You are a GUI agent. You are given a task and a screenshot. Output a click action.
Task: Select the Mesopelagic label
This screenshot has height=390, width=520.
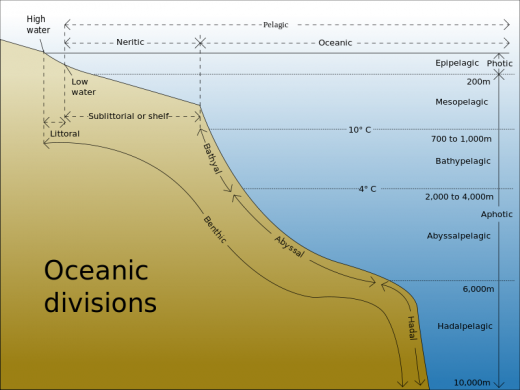462,102
